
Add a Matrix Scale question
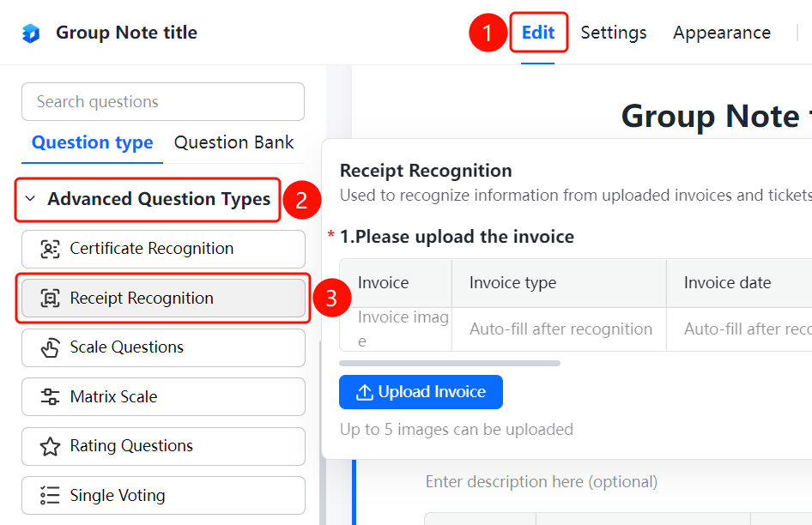tap(163, 396)
